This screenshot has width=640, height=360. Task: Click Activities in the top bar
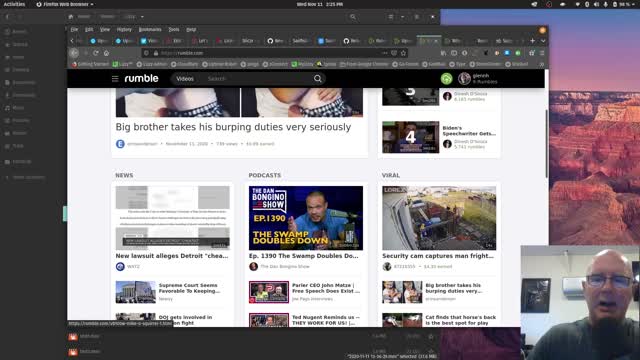pyautogui.click(x=14, y=4)
